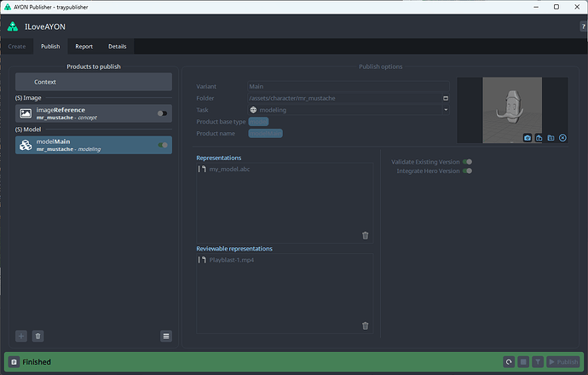Click the clipboard icon beside Finished
The width and height of the screenshot is (588, 375).
[x=14, y=362]
